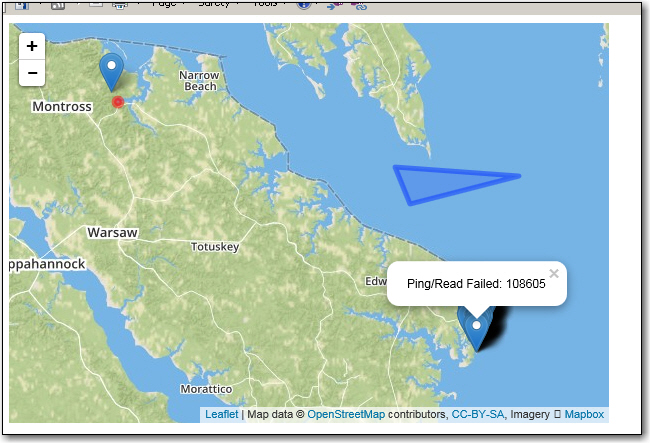Open the OpenStreetMap attribution link
The height and width of the screenshot is (443, 650).
[x=345, y=414]
